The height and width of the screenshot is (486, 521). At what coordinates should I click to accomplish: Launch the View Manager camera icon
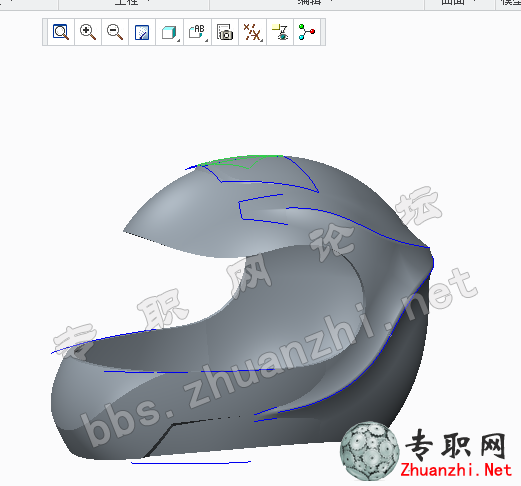tap(225, 32)
